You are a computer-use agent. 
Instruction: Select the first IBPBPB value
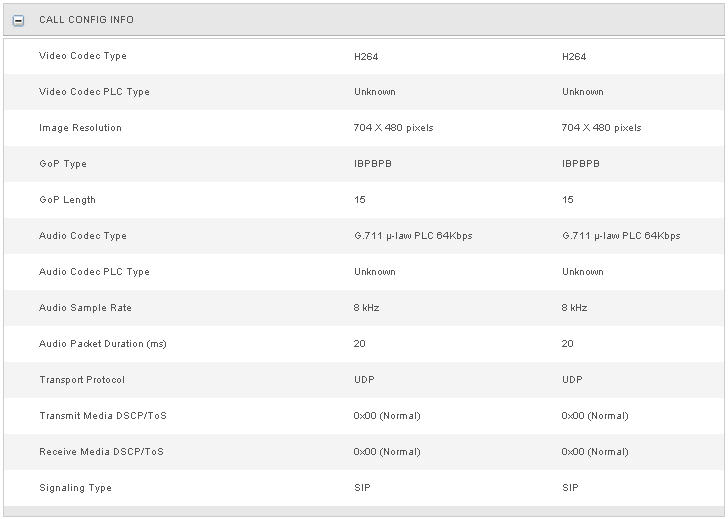pyautogui.click(x=373, y=163)
